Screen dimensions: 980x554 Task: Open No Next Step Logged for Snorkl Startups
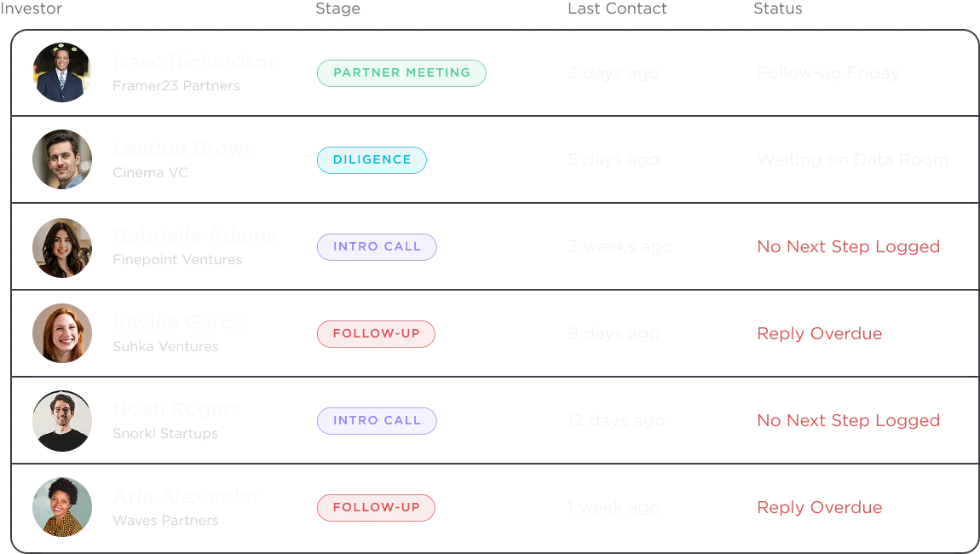pyautogui.click(x=848, y=421)
